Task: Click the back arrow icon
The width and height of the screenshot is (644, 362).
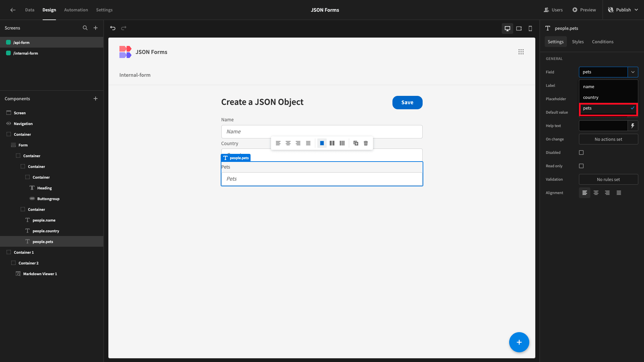Action: tap(13, 10)
